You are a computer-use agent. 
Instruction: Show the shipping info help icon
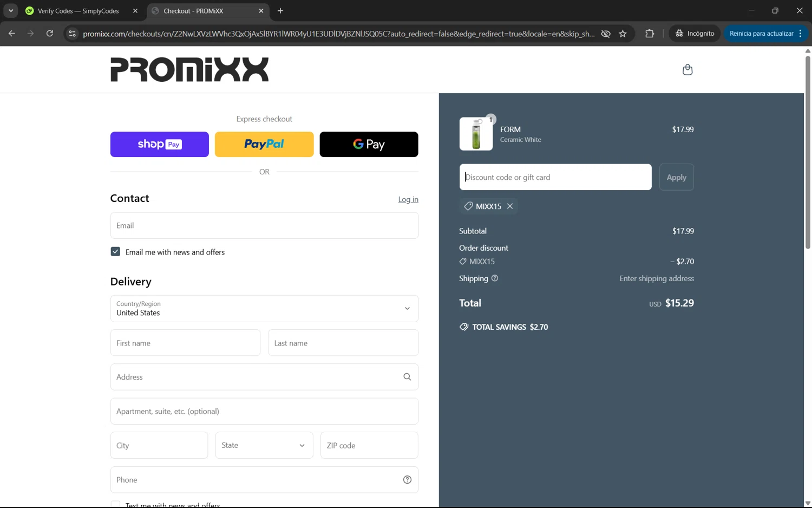[495, 278]
